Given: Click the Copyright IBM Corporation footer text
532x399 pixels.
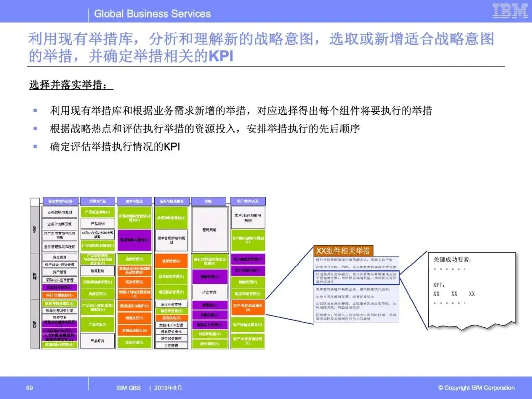Looking at the screenshot, I should coord(476,388).
